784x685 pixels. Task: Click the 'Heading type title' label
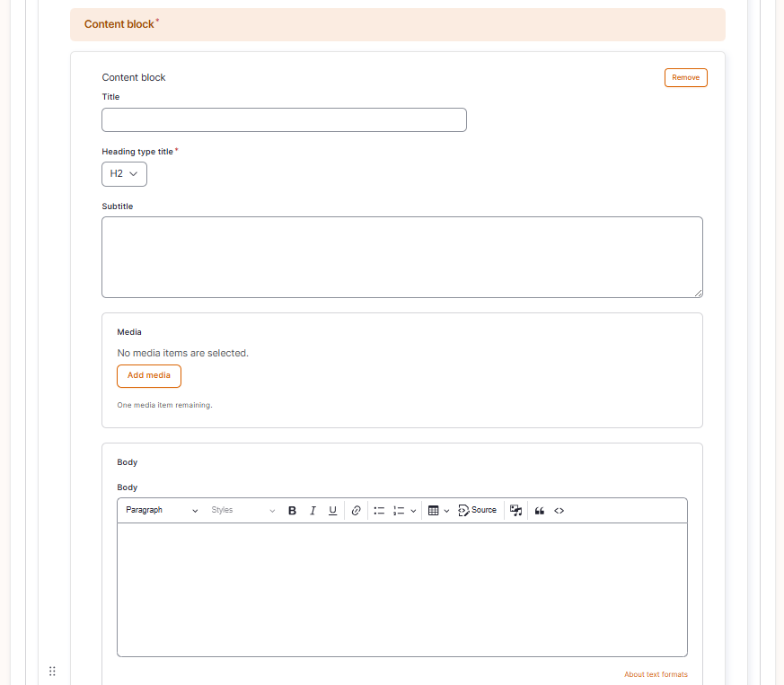(x=137, y=152)
